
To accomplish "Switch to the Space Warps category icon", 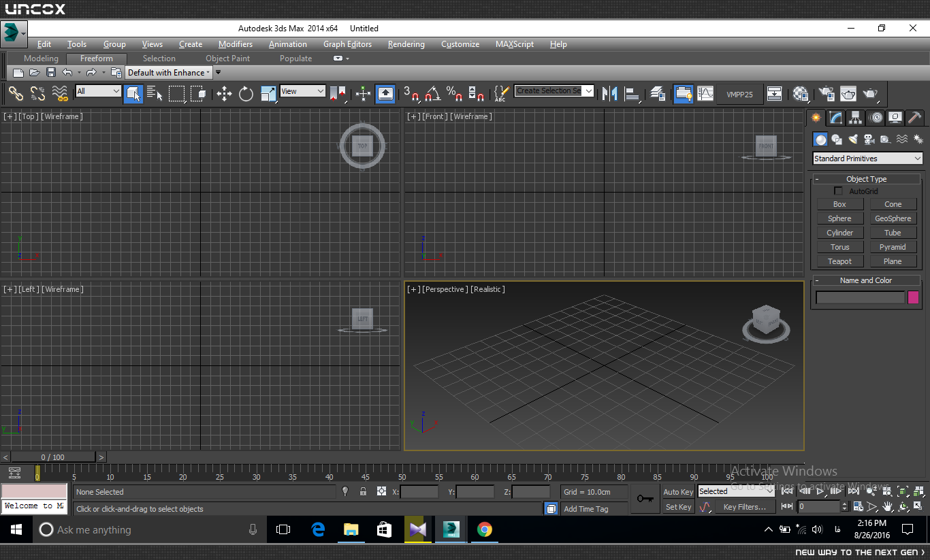I will coord(901,139).
